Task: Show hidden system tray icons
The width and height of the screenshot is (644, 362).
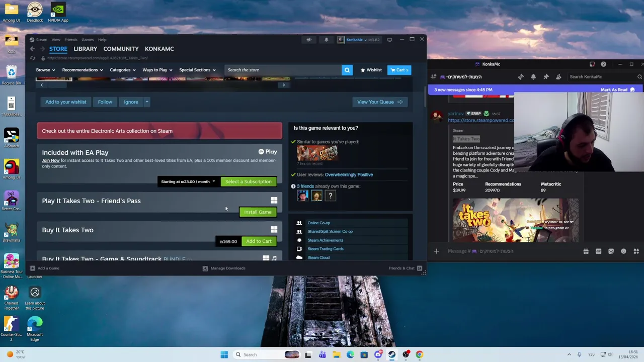Action: click(x=569, y=354)
